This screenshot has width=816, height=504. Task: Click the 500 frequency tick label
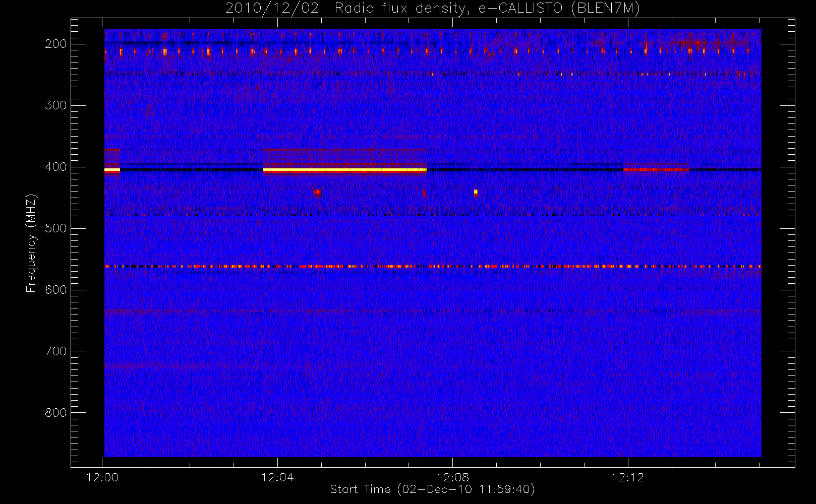[x=56, y=228]
